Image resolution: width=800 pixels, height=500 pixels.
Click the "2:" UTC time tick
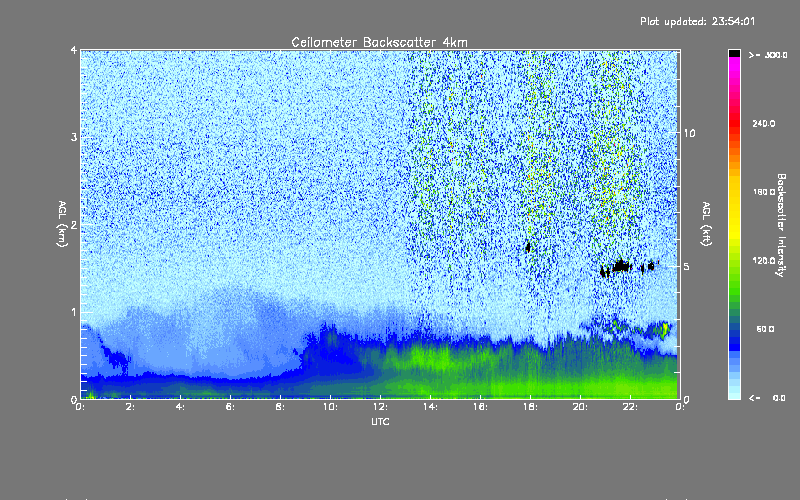coord(131,407)
